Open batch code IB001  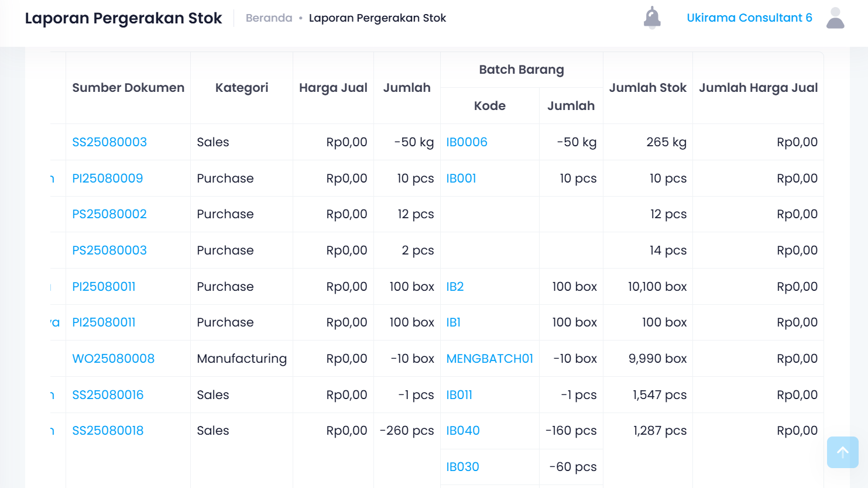461,178
